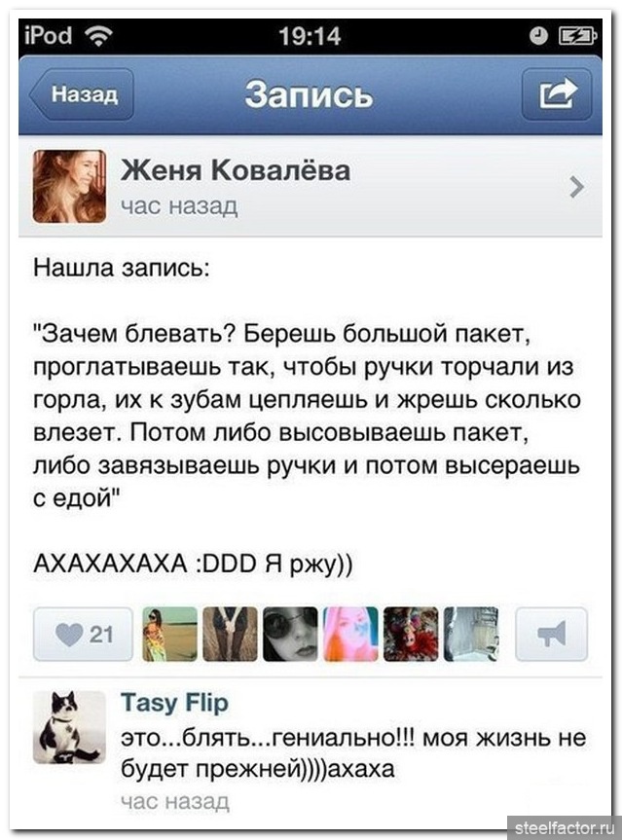Screen dimensions: 622x840
Task: Open first liker avatar on the beach
Action: click(169, 635)
